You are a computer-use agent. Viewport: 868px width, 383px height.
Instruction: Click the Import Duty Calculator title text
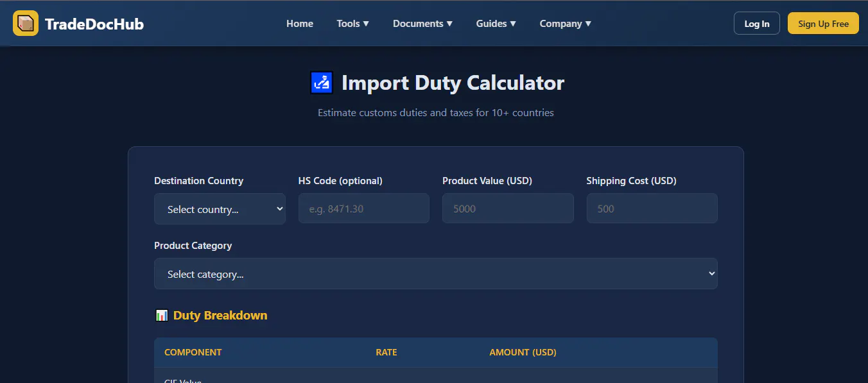[453, 83]
